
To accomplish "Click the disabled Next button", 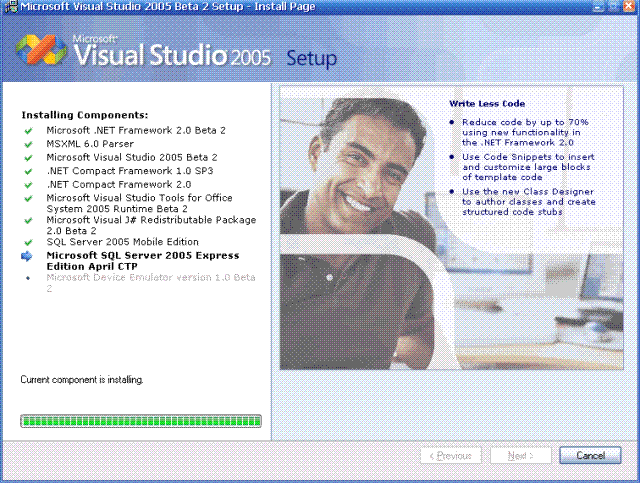I will click(x=521, y=455).
